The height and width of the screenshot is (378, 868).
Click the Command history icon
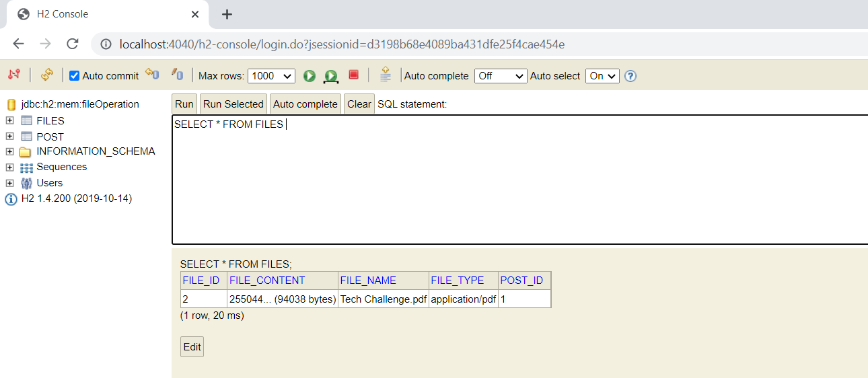pos(385,75)
